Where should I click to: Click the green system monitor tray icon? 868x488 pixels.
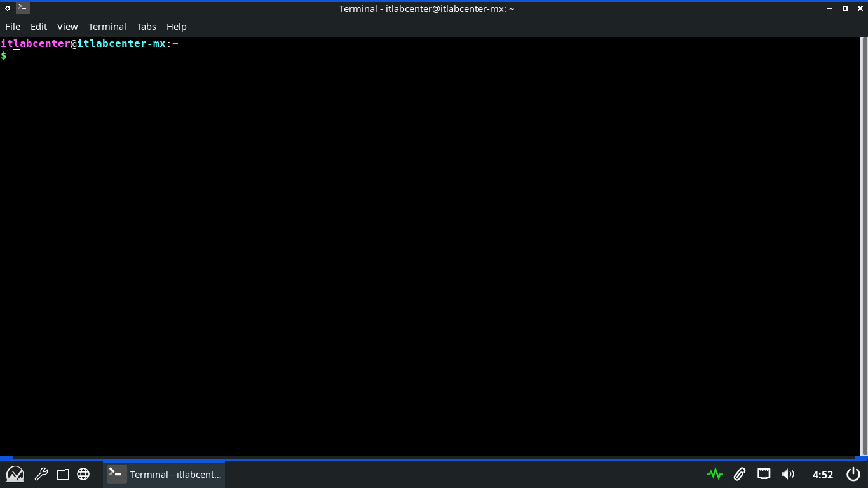pos(715,474)
